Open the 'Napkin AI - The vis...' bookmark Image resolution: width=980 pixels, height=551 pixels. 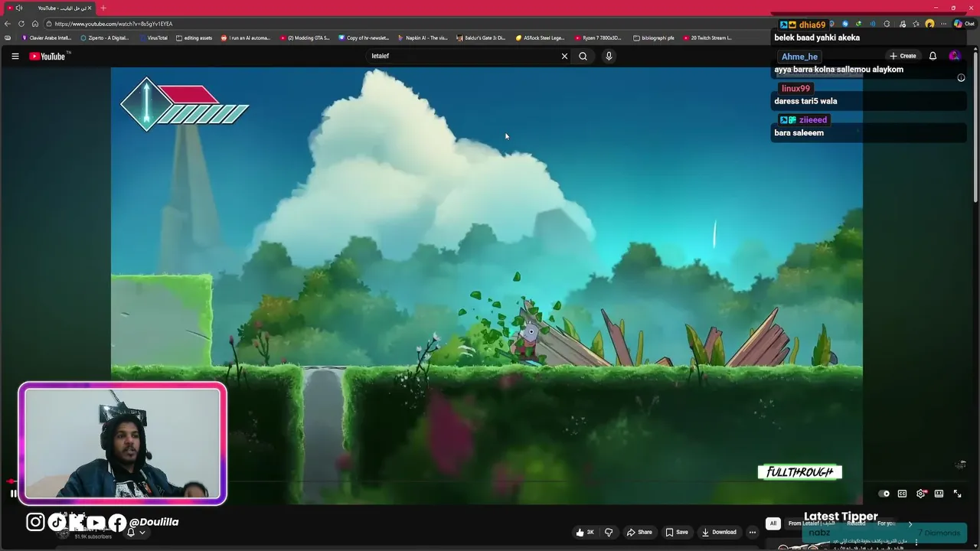pos(423,37)
